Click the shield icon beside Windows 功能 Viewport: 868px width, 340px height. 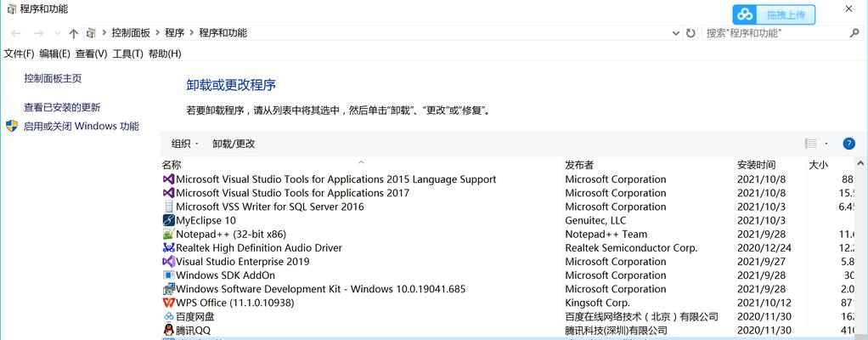(12, 127)
